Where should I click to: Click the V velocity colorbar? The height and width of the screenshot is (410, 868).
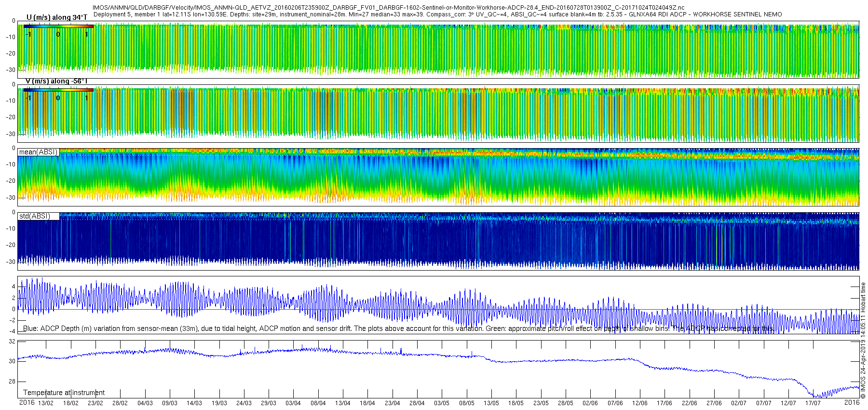point(58,90)
